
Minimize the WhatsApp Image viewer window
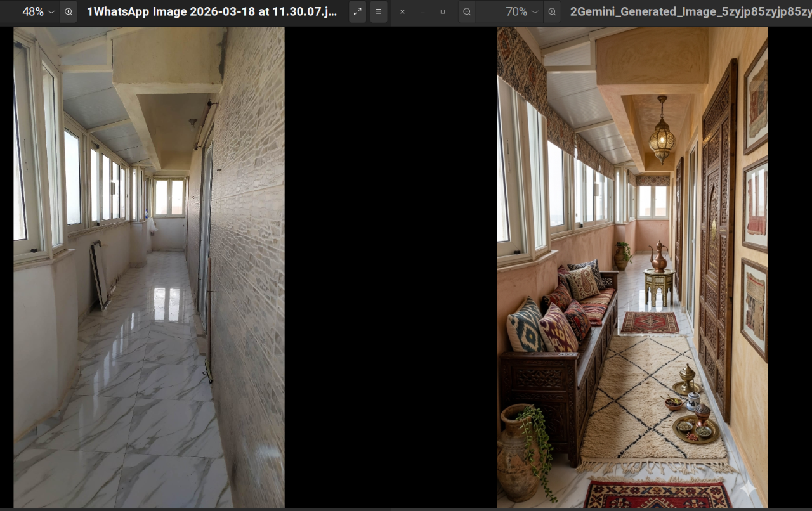click(422, 11)
